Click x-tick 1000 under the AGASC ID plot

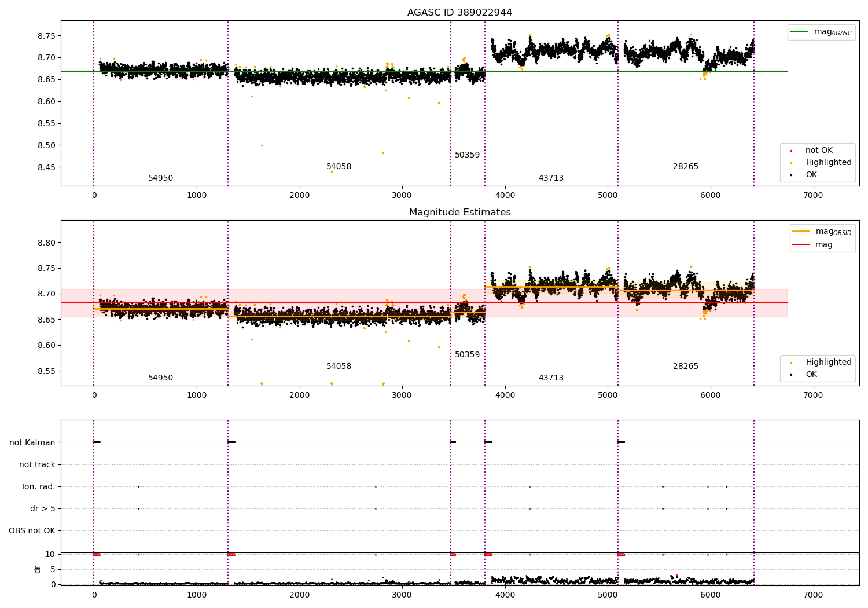pyautogui.click(x=197, y=196)
